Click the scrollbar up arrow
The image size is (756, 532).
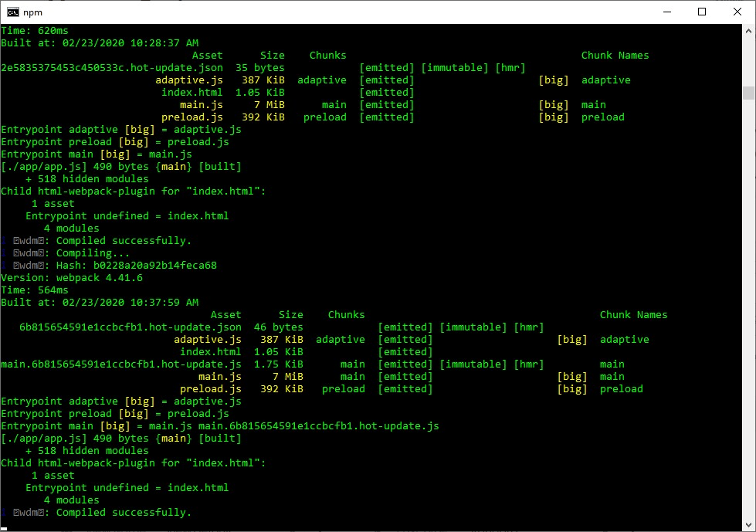(748, 31)
